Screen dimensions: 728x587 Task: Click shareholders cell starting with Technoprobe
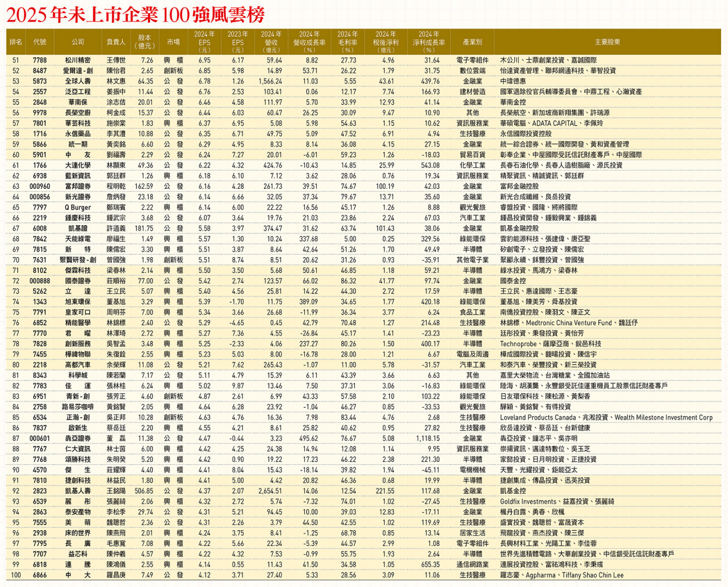coord(551,344)
